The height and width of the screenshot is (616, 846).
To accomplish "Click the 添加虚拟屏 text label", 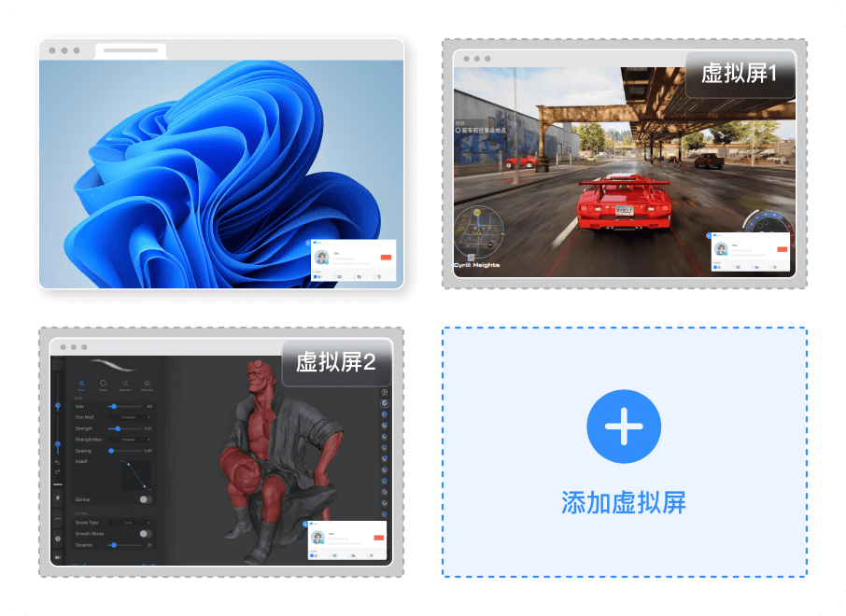I will (623, 504).
